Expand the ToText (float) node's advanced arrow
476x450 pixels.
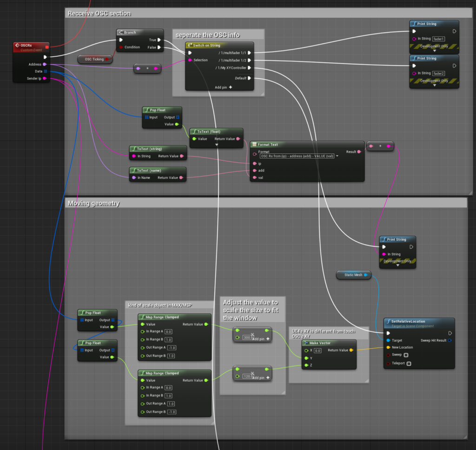(x=217, y=145)
